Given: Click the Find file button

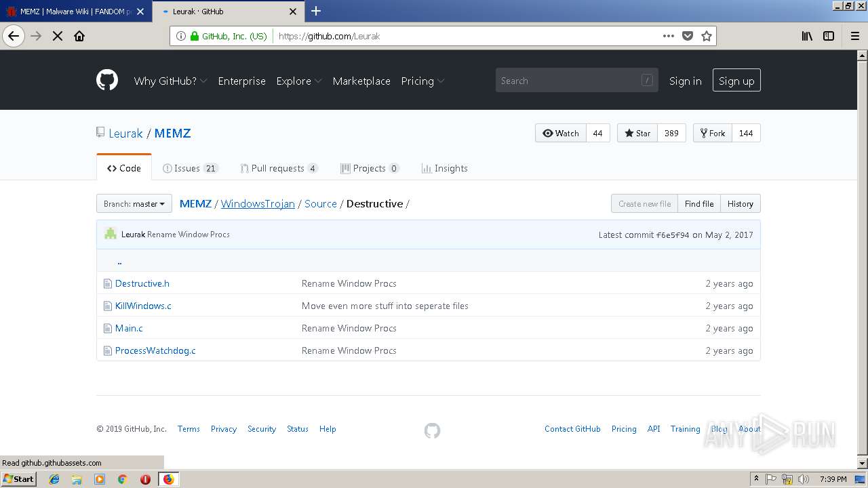Looking at the screenshot, I should tap(699, 203).
